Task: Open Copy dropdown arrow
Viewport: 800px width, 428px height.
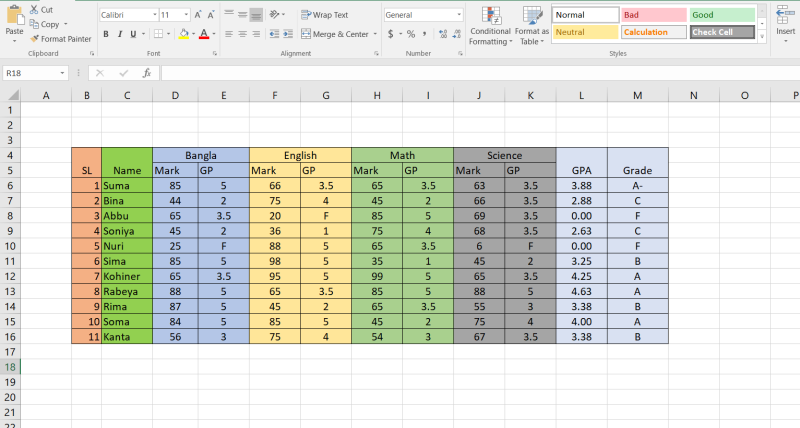Action: [66, 24]
